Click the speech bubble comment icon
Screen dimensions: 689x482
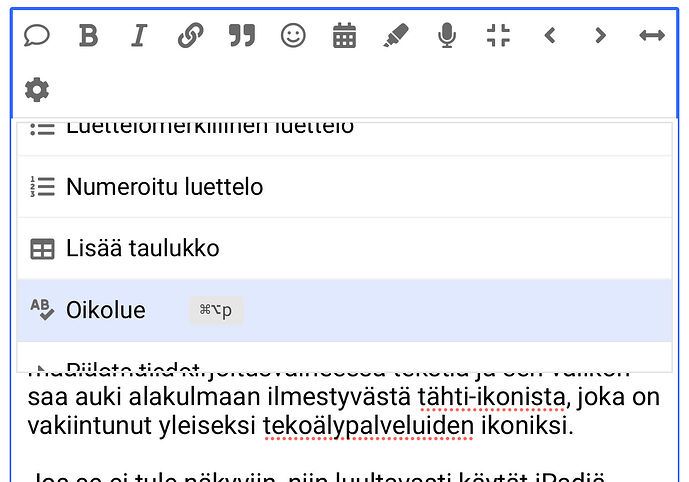pos(36,35)
